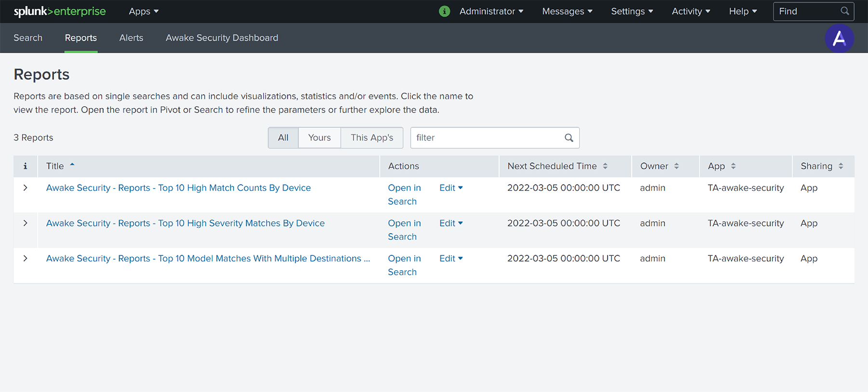Click TA-awake-security in Model Matches row

[746, 258]
